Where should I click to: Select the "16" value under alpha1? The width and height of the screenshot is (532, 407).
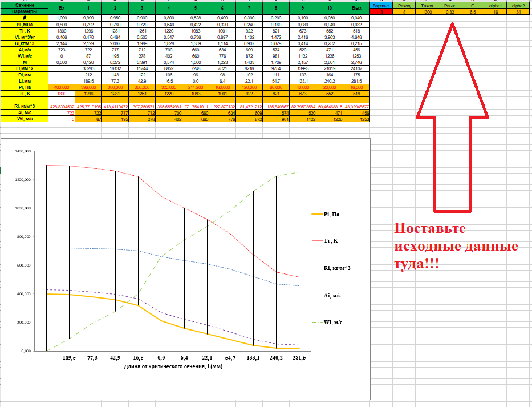tap(496, 12)
